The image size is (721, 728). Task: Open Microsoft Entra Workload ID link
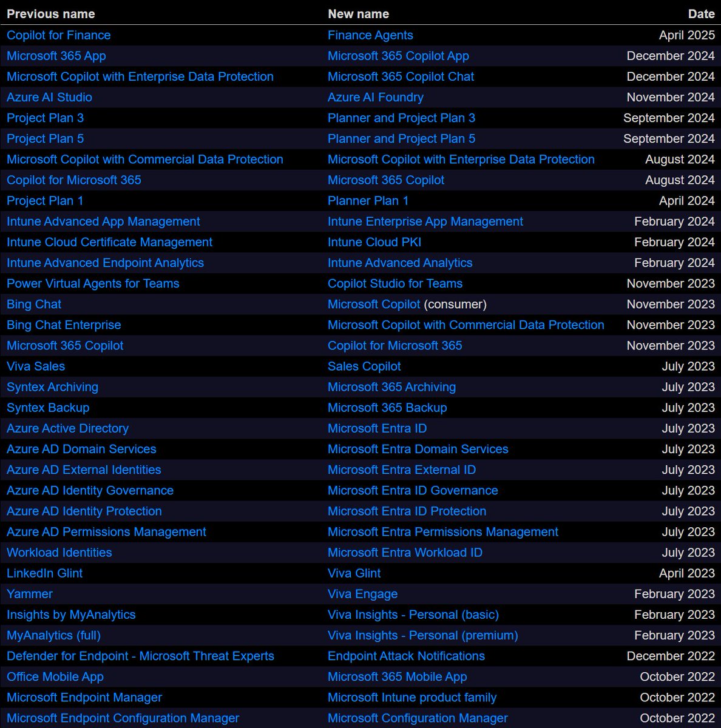tap(405, 552)
